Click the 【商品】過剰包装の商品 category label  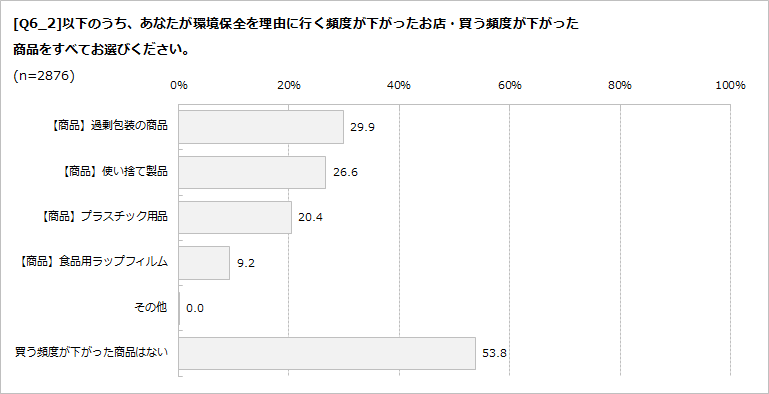tap(108, 126)
